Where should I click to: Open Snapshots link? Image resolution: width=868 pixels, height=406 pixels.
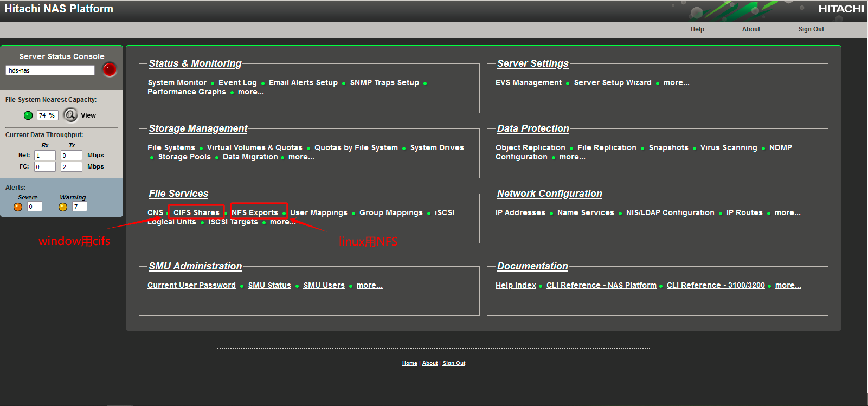click(x=668, y=147)
